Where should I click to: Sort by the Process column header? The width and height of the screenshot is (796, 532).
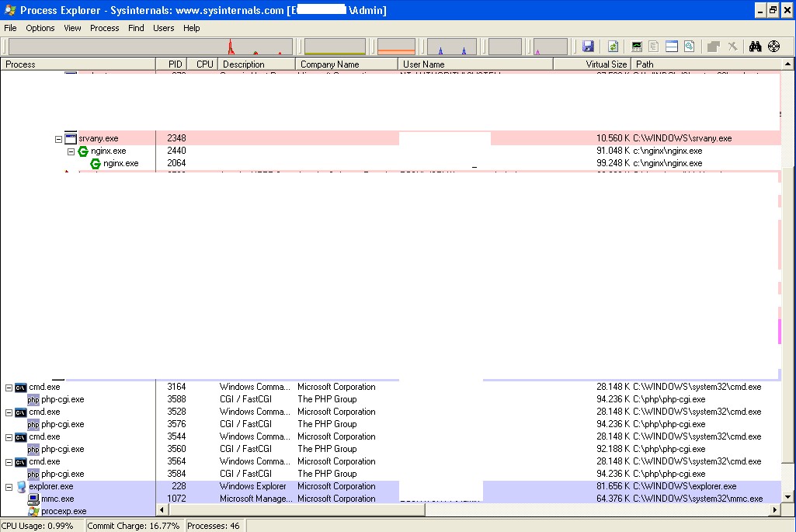point(78,64)
